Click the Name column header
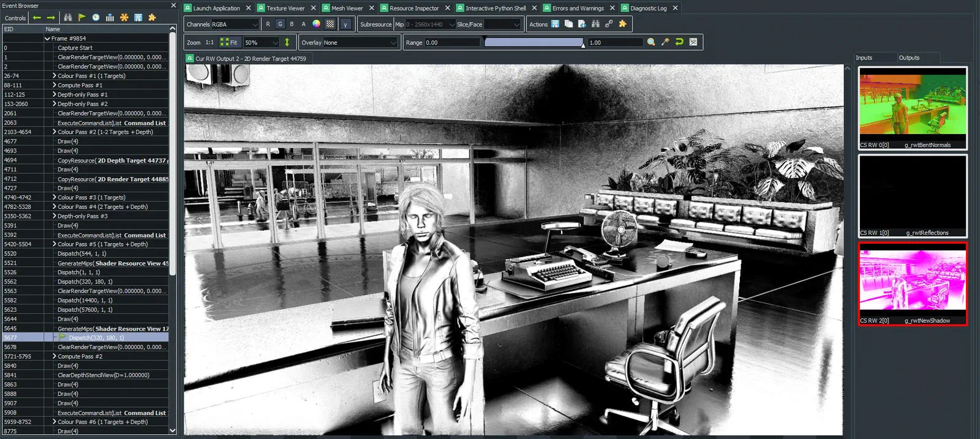Viewport: 980px width, 439px height. pos(106,29)
